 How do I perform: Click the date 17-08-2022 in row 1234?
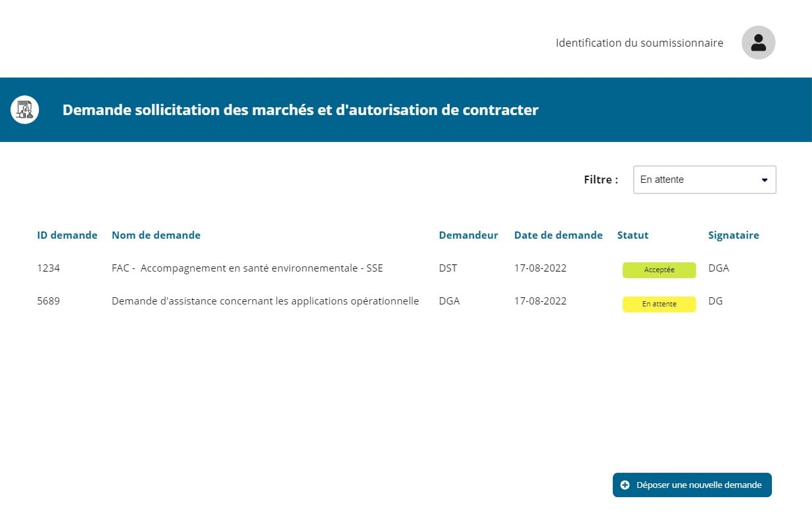click(x=540, y=268)
